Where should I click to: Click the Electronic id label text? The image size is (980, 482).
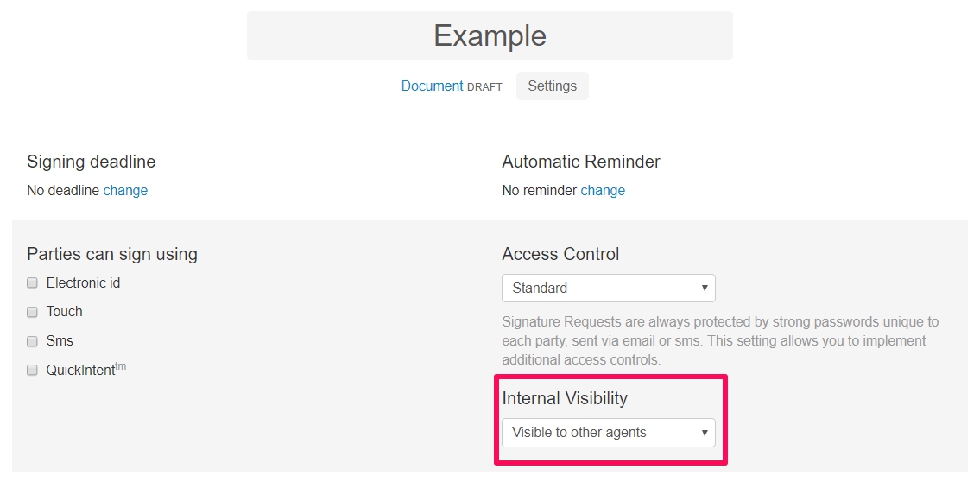tap(83, 283)
